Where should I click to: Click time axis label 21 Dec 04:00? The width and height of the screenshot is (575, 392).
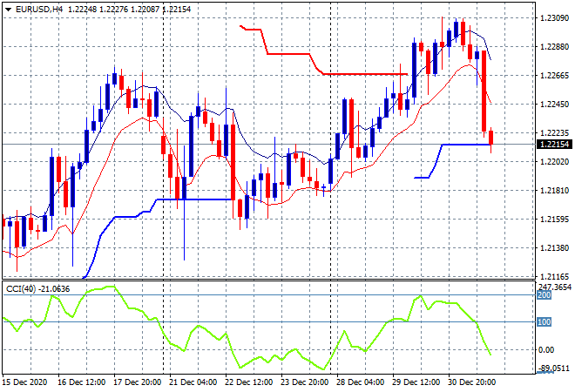(x=193, y=382)
